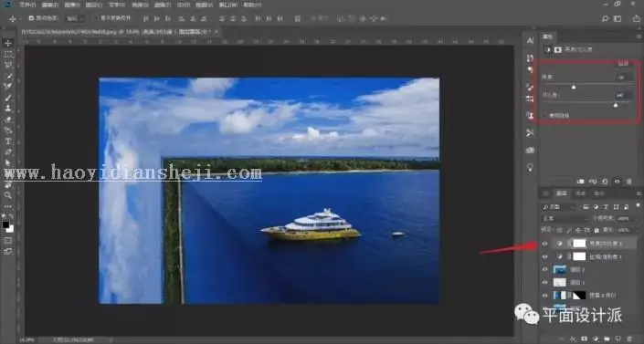Open the File menu
This screenshot has width=644, height=344.
tap(27, 5)
